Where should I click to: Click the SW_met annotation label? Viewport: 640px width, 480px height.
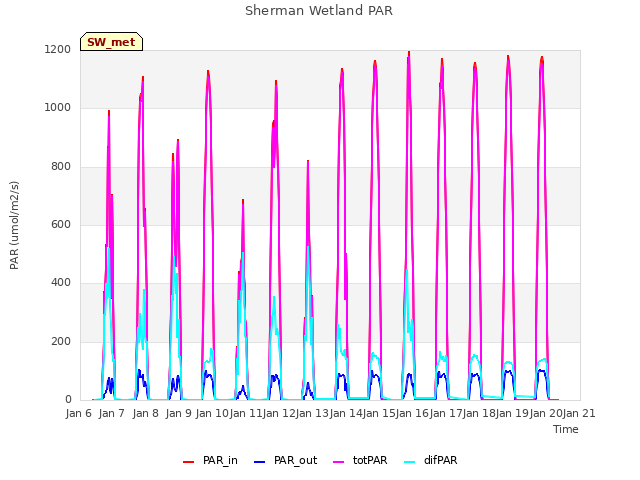click(111, 42)
